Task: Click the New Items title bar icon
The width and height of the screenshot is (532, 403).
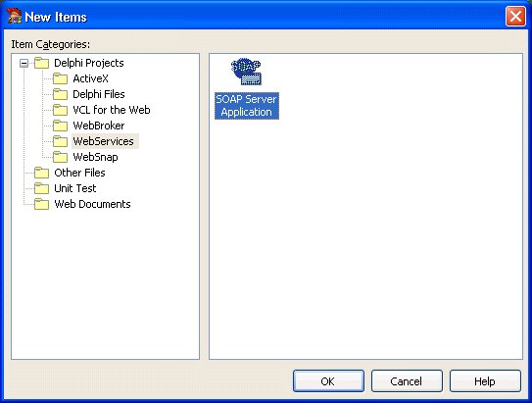Action: coord(14,16)
